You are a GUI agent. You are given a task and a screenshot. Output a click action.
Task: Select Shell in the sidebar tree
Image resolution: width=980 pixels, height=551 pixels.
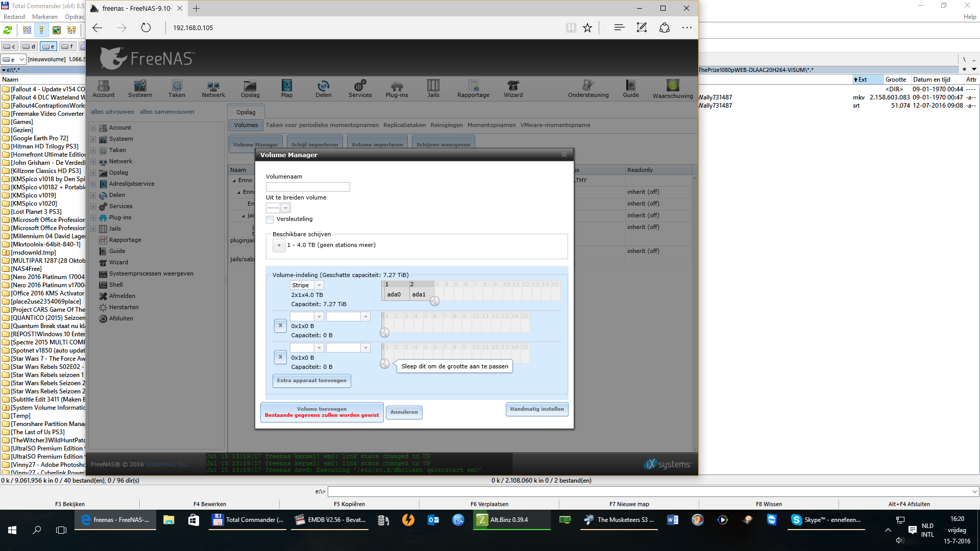click(116, 285)
